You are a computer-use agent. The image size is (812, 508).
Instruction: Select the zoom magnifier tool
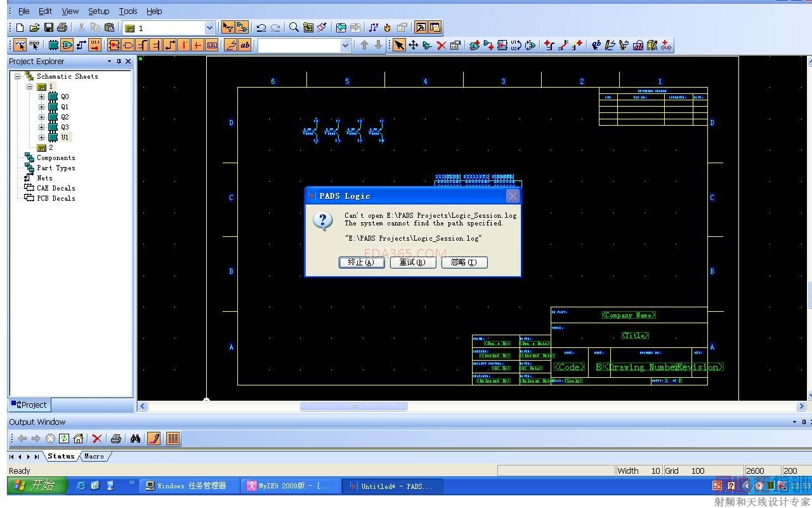[x=294, y=27]
